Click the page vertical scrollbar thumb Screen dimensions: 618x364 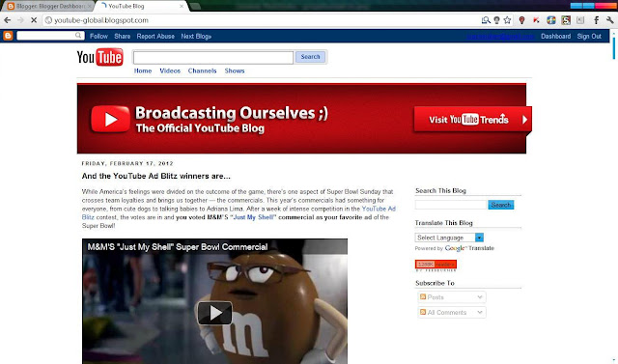pos(614,47)
